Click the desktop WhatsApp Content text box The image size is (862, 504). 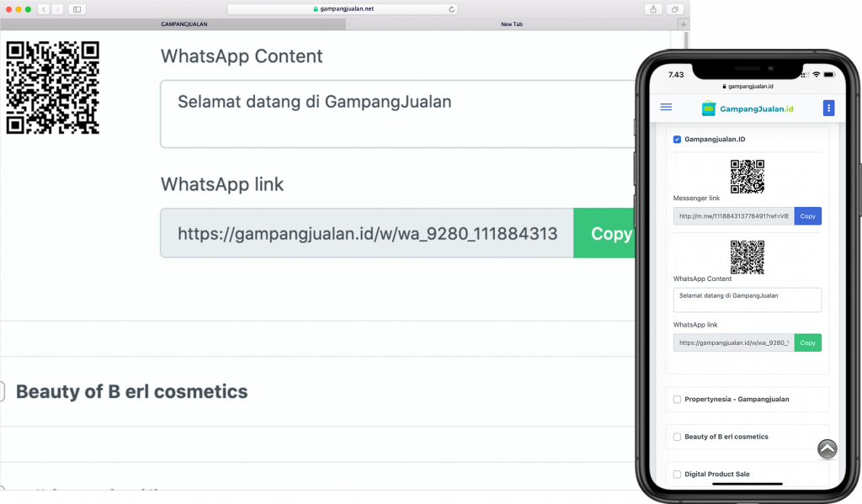coord(396,114)
